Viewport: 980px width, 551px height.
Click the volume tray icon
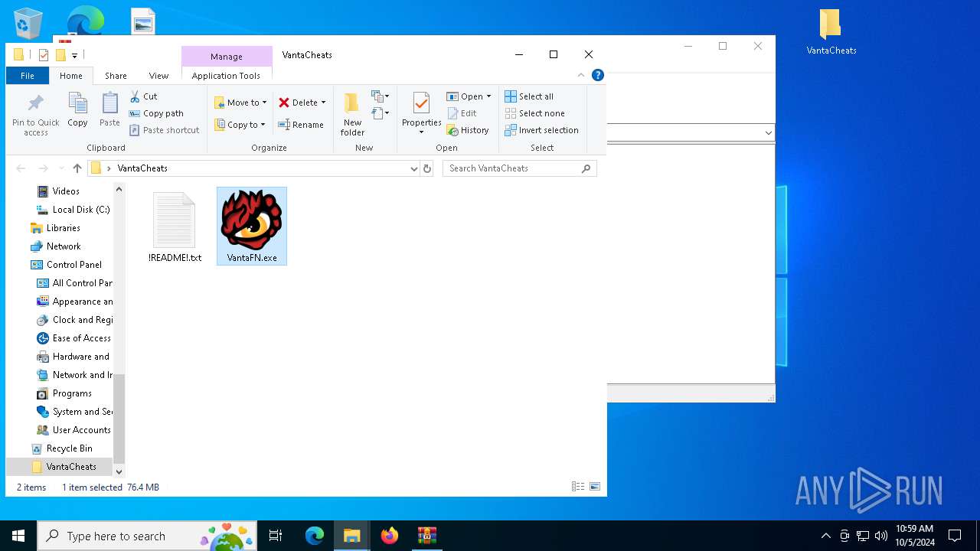[880, 536]
